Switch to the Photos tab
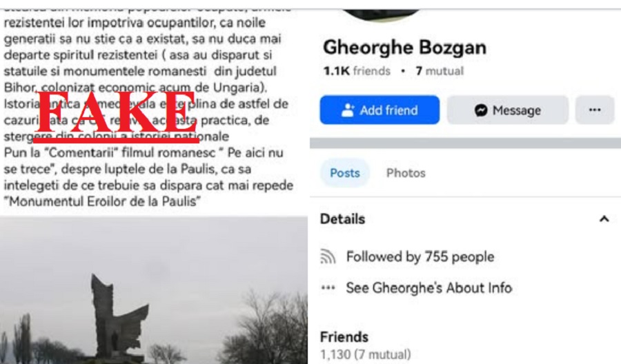This screenshot has height=364, width=621. [406, 173]
